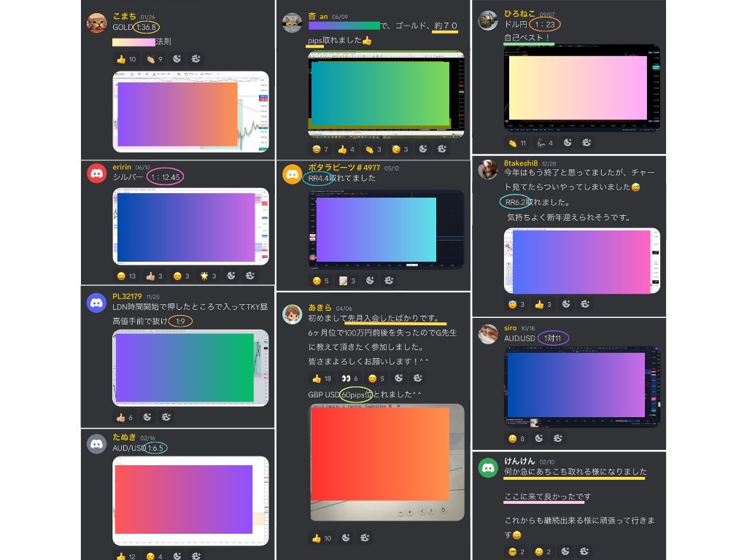Click the zoom-out minus icon on あきら's photo
Viewport: 747px width, 560px height.
[400, 511]
